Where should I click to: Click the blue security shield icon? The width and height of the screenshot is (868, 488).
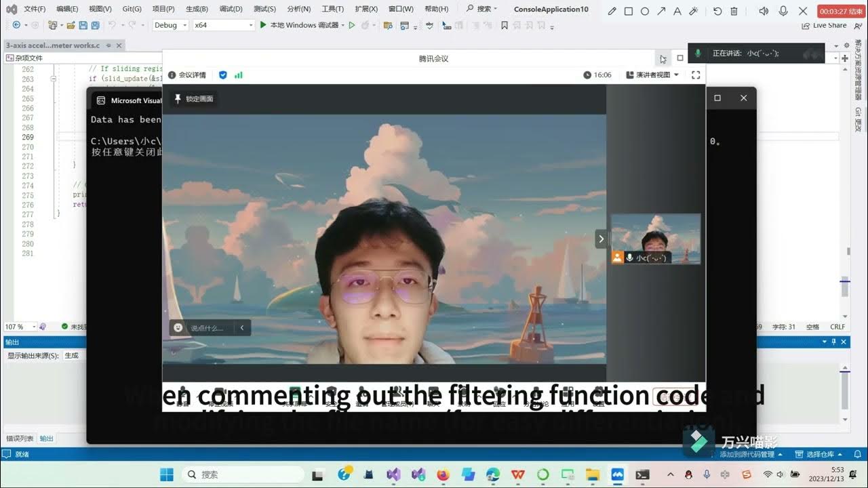coord(222,75)
